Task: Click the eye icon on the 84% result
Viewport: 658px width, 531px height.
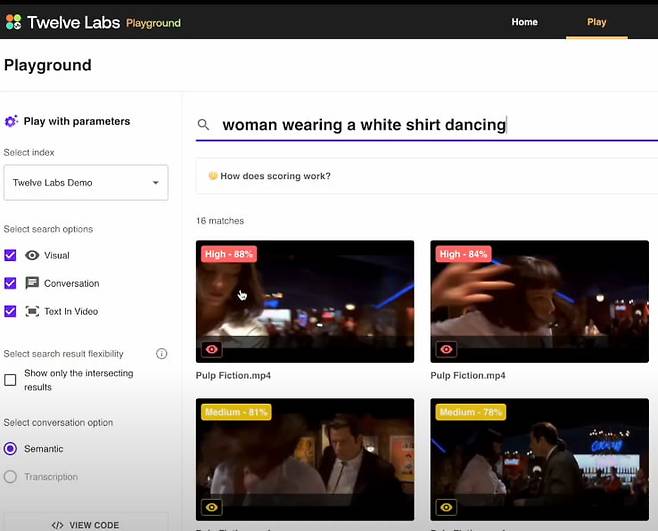Action: (446, 349)
